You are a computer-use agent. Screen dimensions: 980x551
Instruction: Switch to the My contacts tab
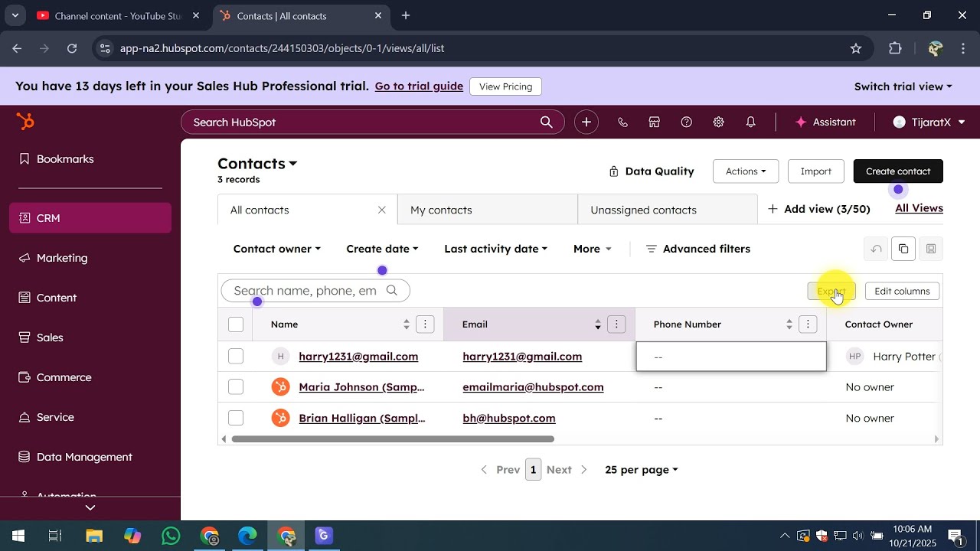(488, 210)
